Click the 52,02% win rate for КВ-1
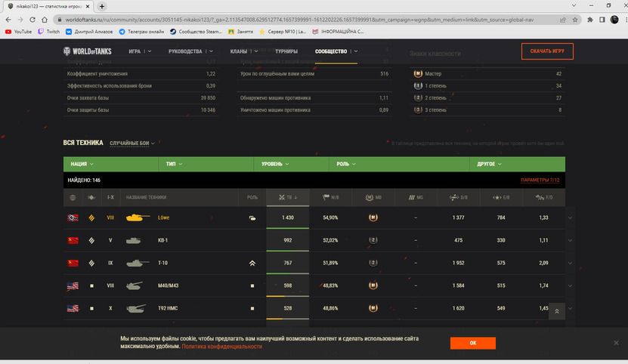The image size is (628, 364). click(330, 240)
